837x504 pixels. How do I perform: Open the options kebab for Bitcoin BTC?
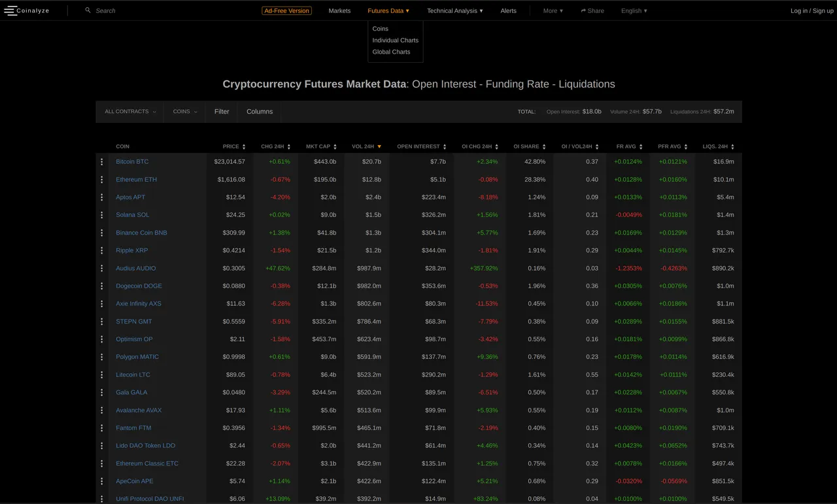(x=102, y=161)
